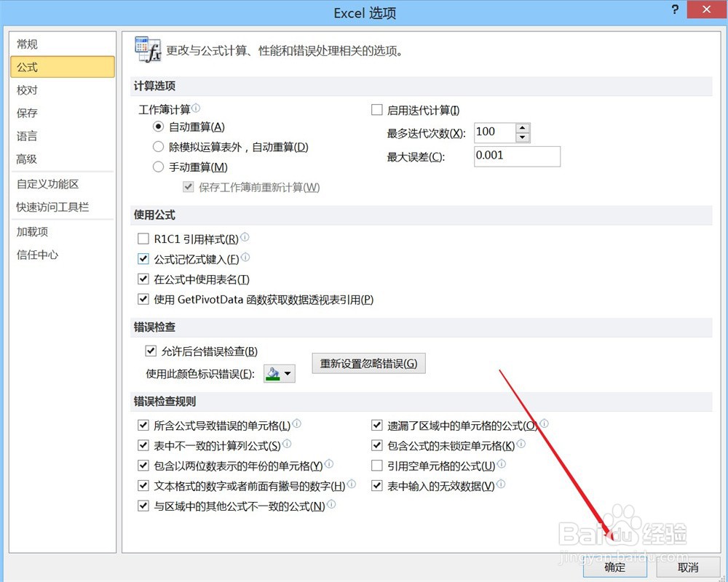Viewport: 728px width, 582px height.
Task: Open 快速访问工具栏 category
Action: click(x=62, y=207)
